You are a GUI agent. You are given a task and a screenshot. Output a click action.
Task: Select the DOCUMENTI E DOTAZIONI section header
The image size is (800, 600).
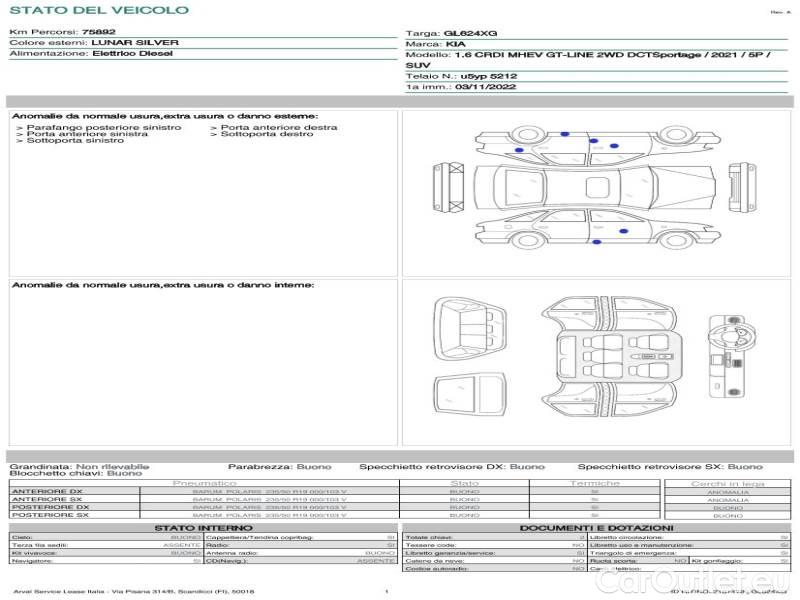coord(596,528)
